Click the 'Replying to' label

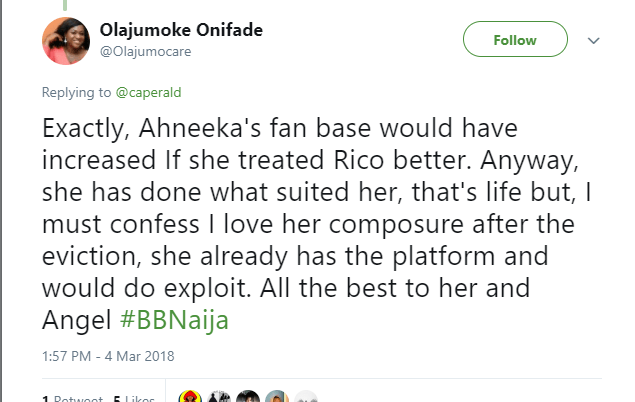click(75, 92)
